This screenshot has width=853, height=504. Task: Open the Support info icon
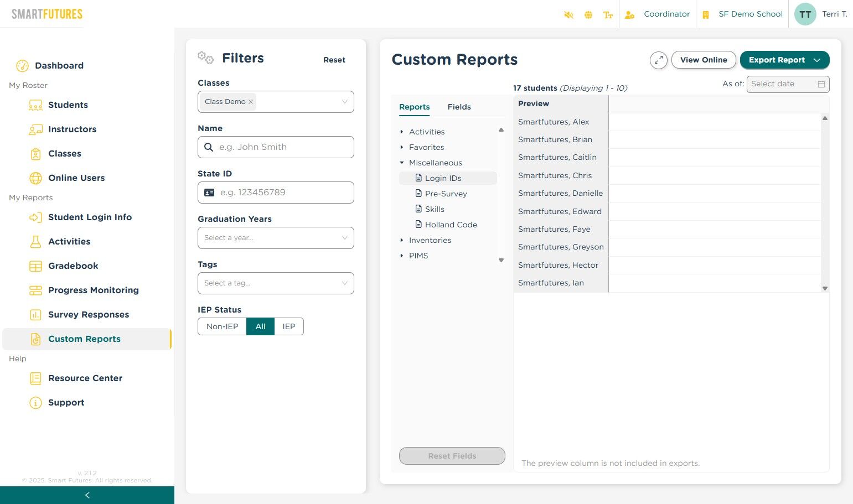(35, 403)
